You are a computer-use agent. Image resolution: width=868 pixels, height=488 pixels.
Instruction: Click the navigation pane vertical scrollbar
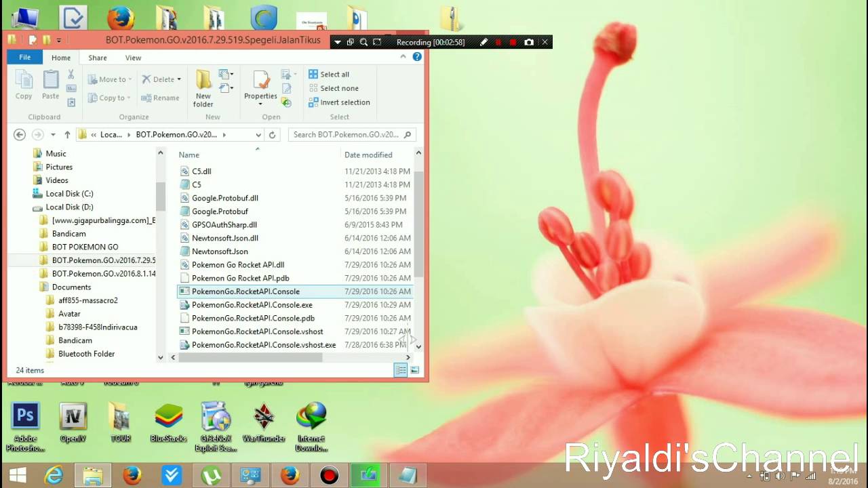(161, 197)
